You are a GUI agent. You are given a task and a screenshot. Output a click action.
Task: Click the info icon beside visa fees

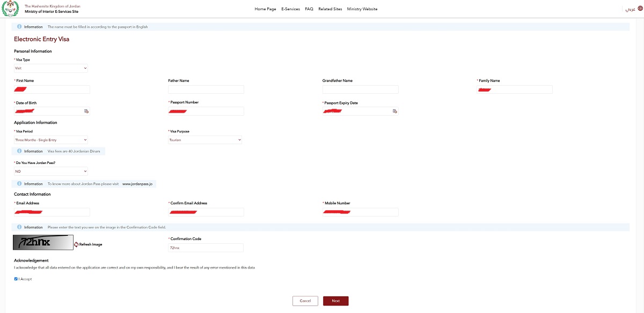pyautogui.click(x=19, y=151)
